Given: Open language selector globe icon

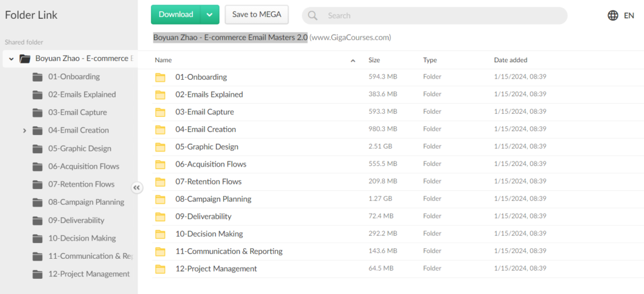Looking at the screenshot, I should click(x=613, y=16).
